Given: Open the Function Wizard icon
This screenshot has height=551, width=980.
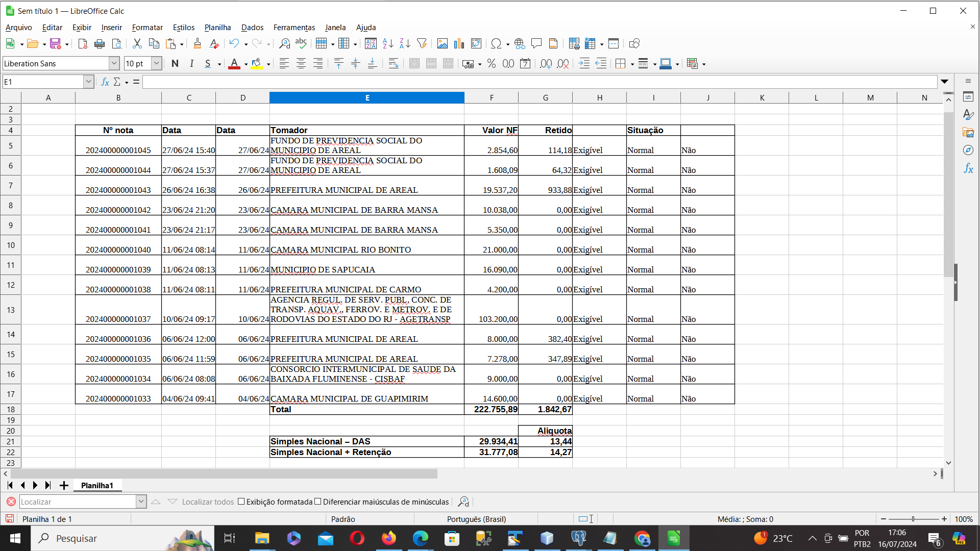Looking at the screenshot, I should (105, 82).
